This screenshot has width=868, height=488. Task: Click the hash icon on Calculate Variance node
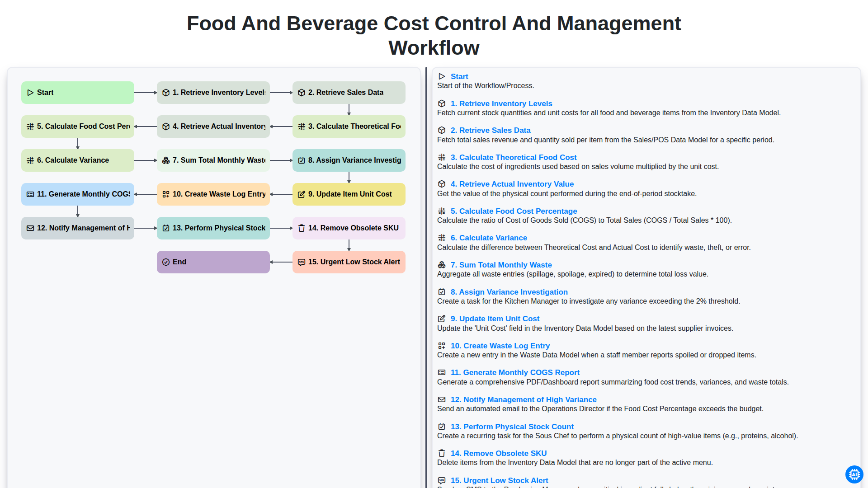pos(30,160)
